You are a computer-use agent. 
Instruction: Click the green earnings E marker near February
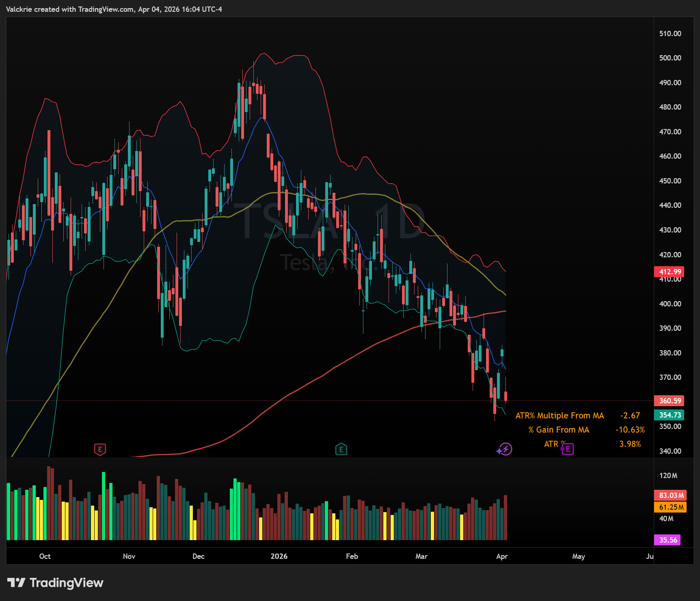(x=341, y=449)
